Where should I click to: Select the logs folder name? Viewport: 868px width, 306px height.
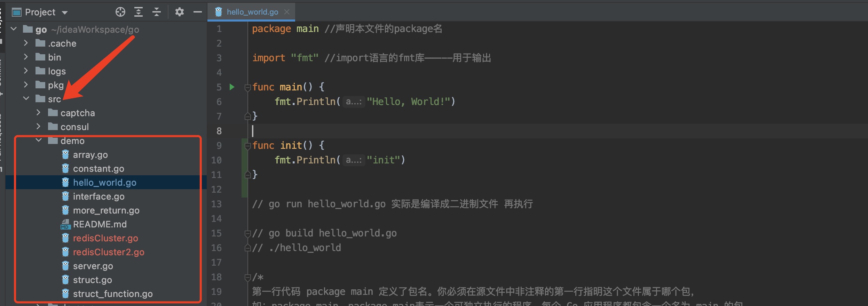tap(57, 71)
